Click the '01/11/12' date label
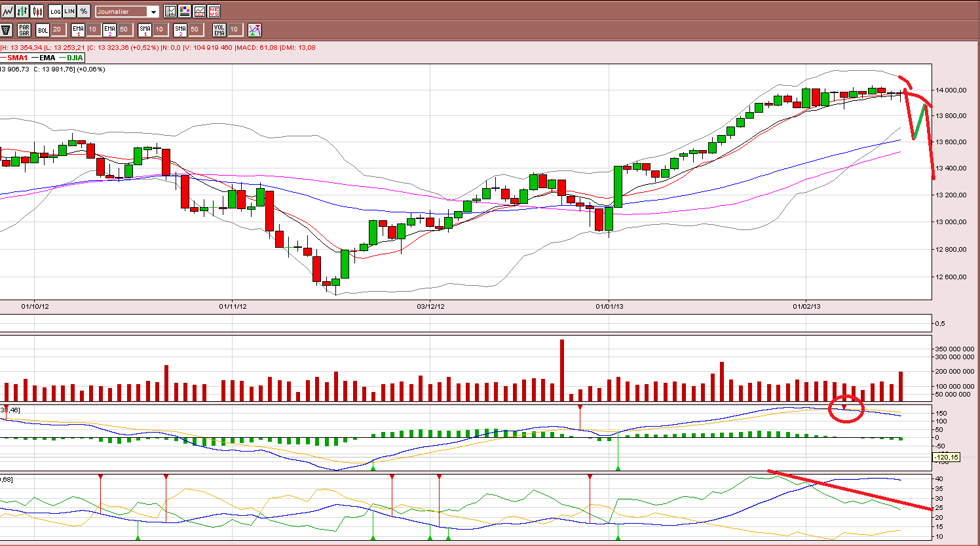The image size is (980, 546). [x=233, y=306]
